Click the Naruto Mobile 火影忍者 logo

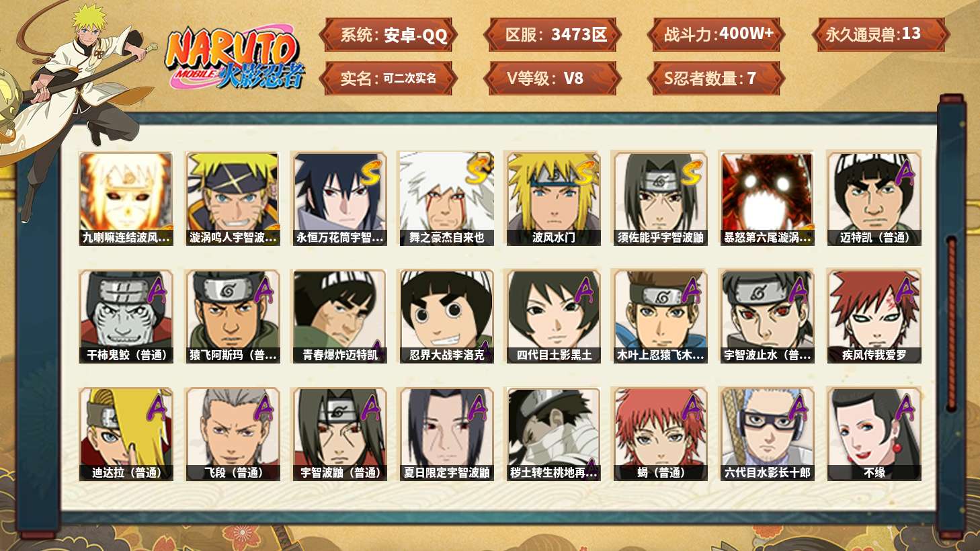pyautogui.click(x=235, y=58)
